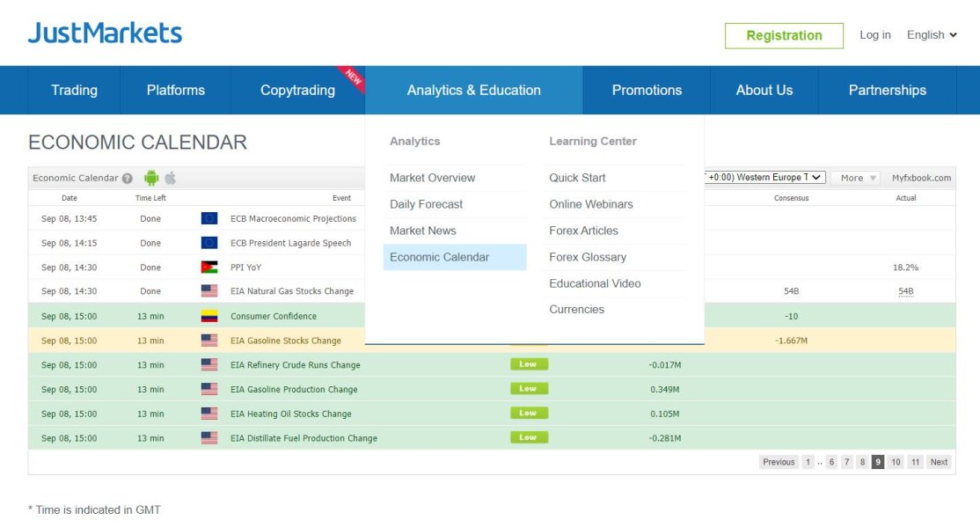Click the Log in link
The width and height of the screenshot is (980, 528).
tap(874, 35)
